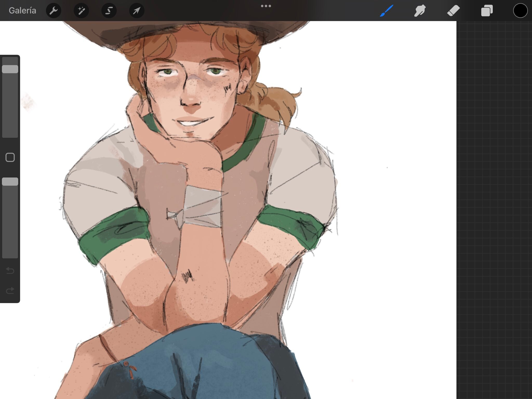Click the brush size slider handle

click(10, 69)
